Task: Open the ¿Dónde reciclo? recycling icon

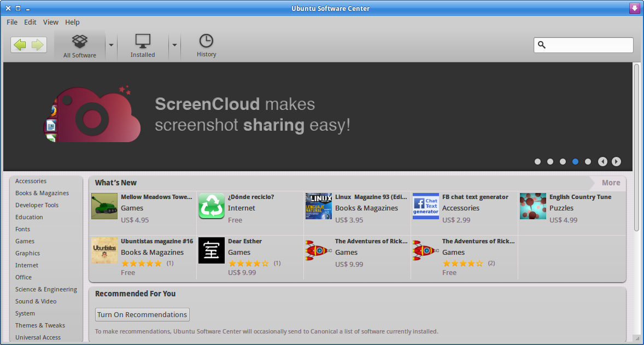Action: 212,206
